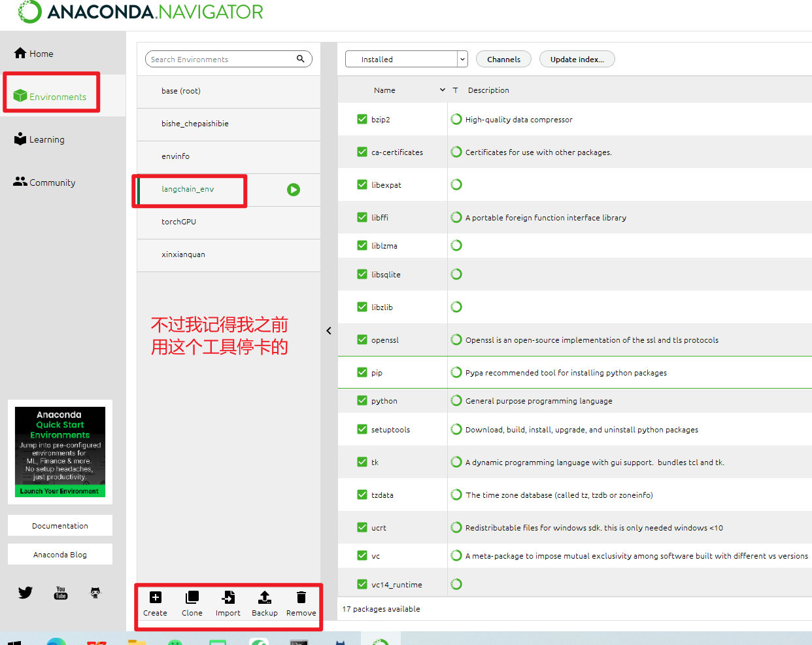The width and height of the screenshot is (812, 645).
Task: Click the libsqlite package name
Action: [386, 275]
